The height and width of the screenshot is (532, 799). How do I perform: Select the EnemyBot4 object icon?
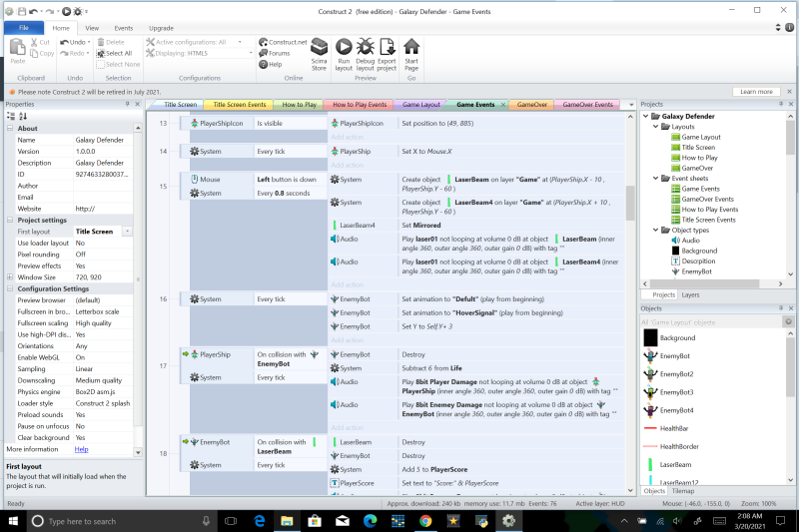coord(650,410)
